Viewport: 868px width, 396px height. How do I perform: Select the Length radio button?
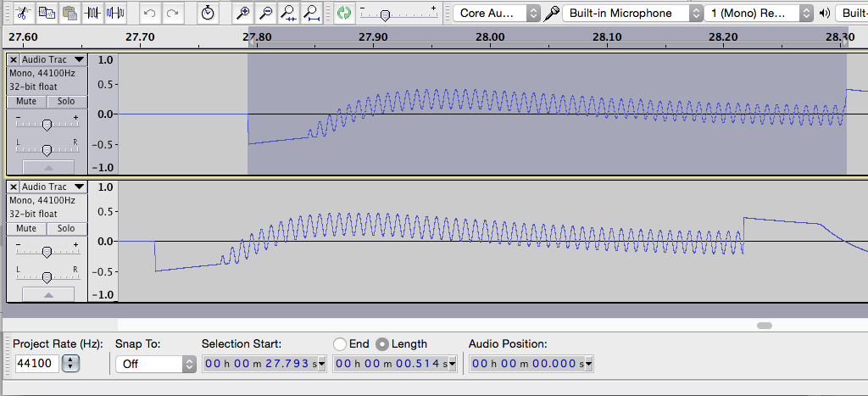(x=382, y=344)
